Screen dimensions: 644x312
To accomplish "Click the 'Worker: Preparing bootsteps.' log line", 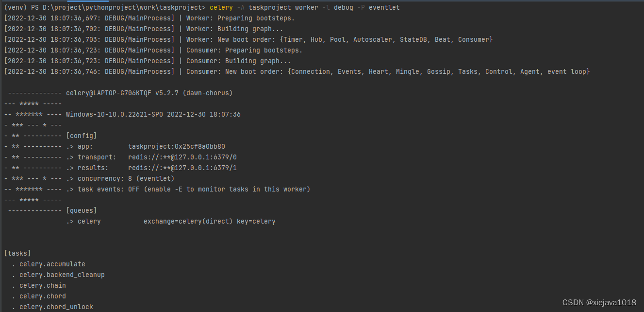I will click(240, 18).
